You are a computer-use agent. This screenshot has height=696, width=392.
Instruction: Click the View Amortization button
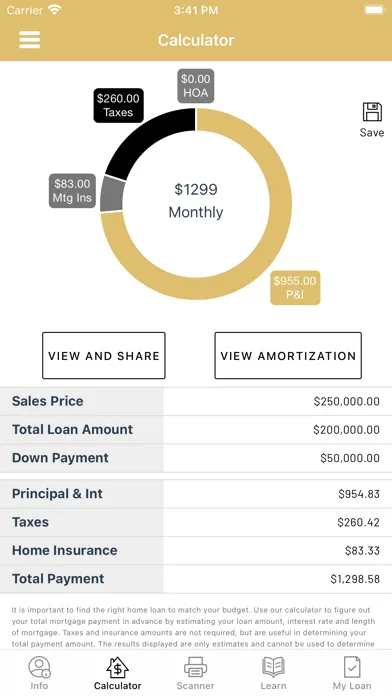coord(288,356)
